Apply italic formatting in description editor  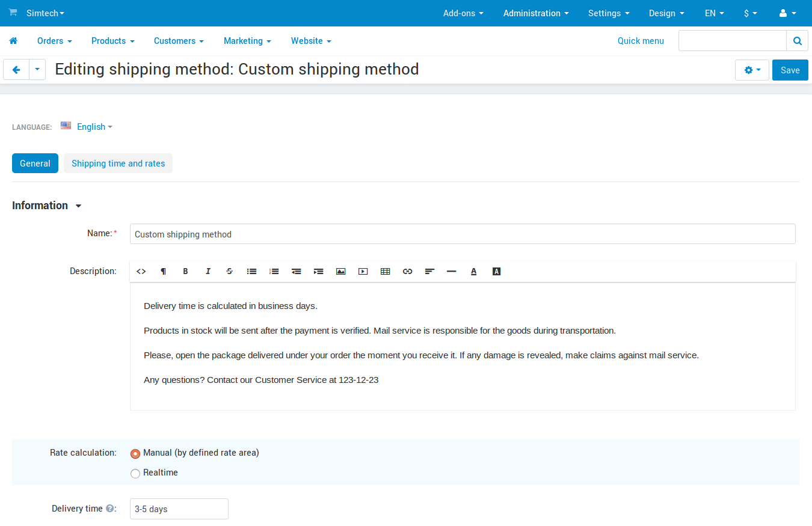tap(208, 271)
